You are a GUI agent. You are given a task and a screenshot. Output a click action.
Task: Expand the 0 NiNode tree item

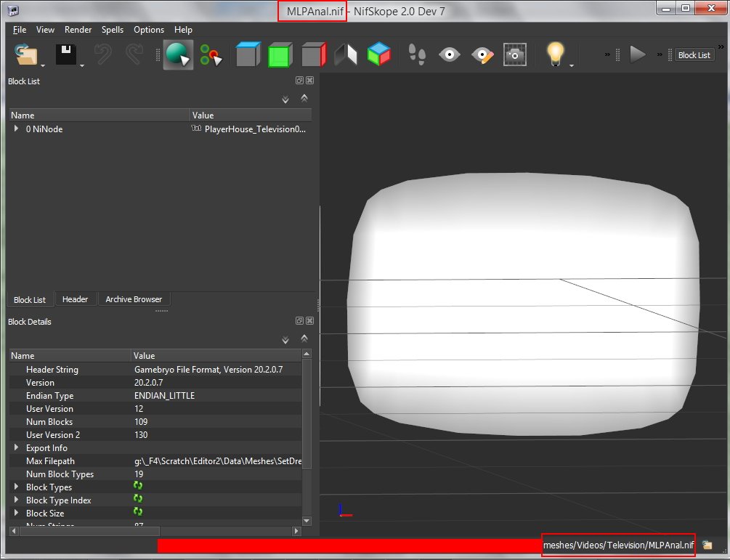tap(17, 129)
